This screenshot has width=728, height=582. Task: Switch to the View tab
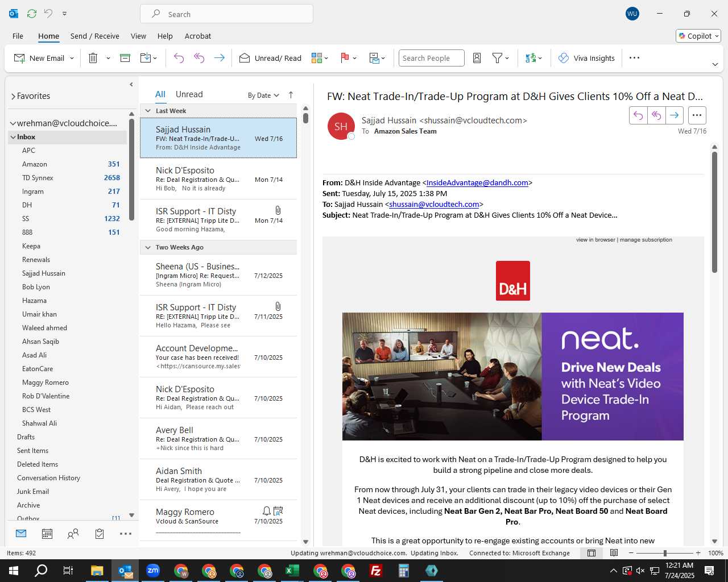138,36
